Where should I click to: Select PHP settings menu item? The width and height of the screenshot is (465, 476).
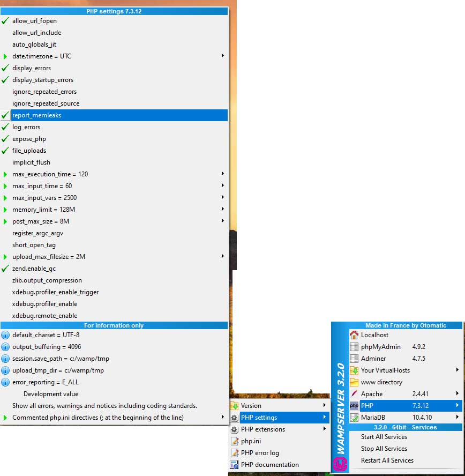coord(280,418)
